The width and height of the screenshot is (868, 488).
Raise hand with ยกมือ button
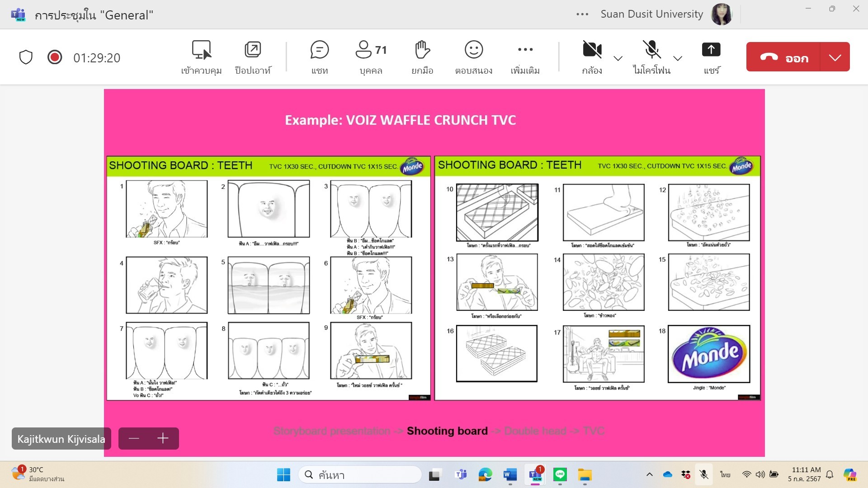pos(422,57)
